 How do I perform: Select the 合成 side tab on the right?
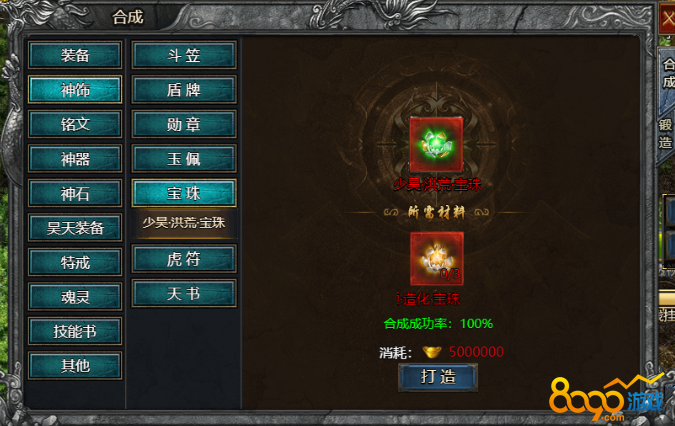pos(668,73)
